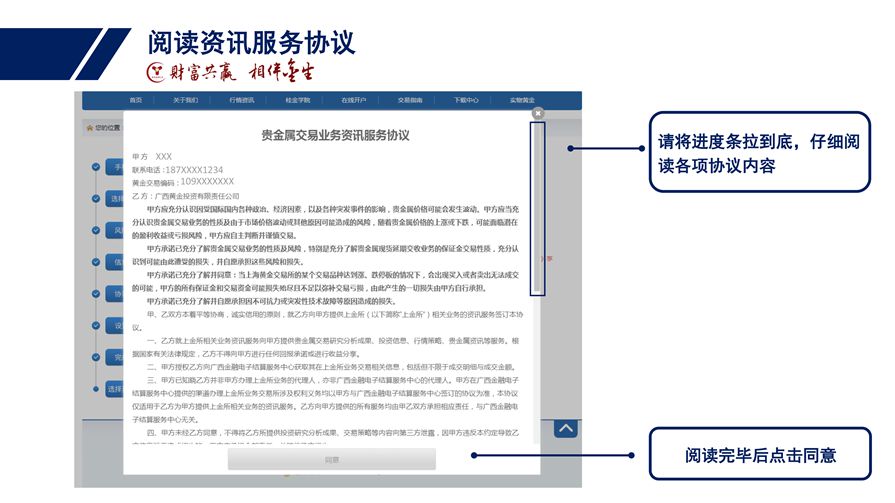Click the checkmark icon beside the 手 step
The height and width of the screenshot is (503, 895).
pos(96,167)
